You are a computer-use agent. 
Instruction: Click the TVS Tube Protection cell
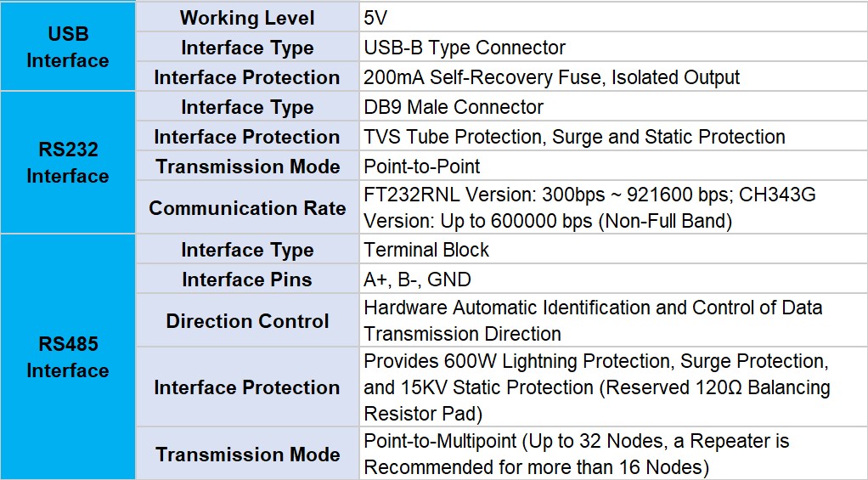point(612,137)
